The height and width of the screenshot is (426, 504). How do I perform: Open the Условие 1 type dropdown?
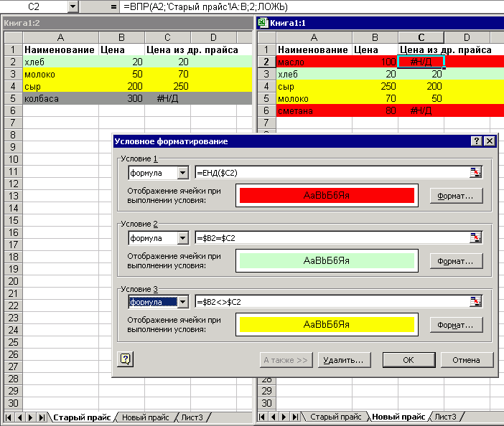tap(182, 173)
